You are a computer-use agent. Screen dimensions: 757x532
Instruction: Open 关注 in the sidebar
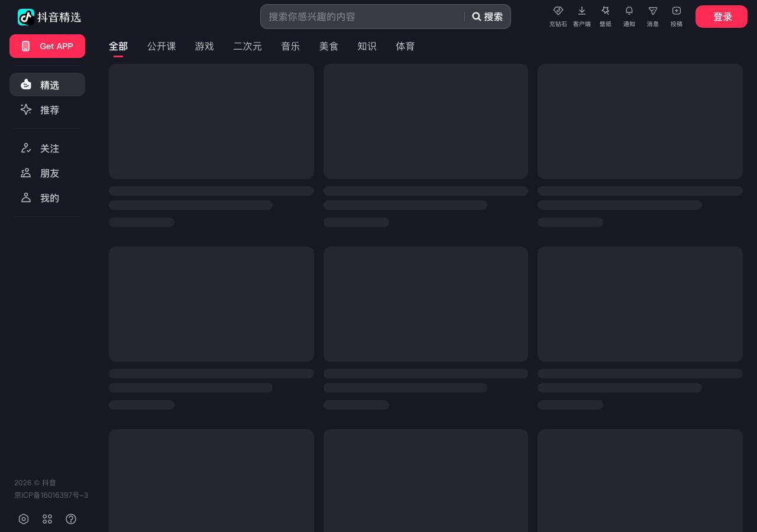tap(47, 148)
